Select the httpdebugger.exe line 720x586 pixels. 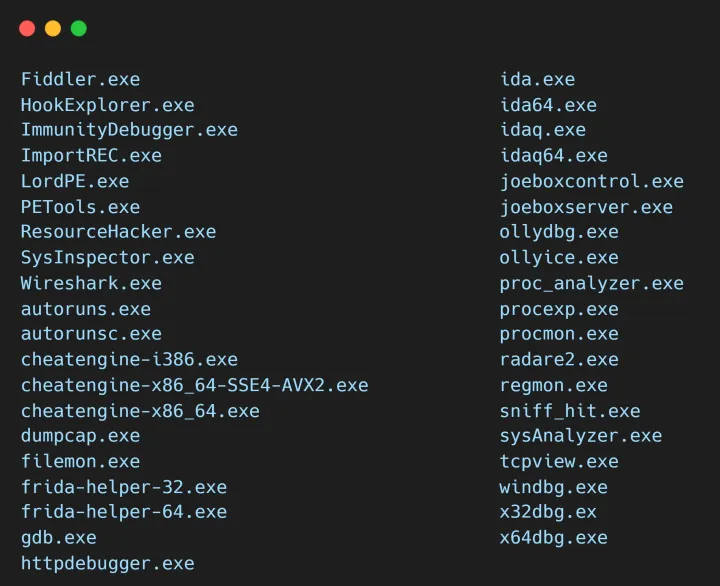[107, 564]
